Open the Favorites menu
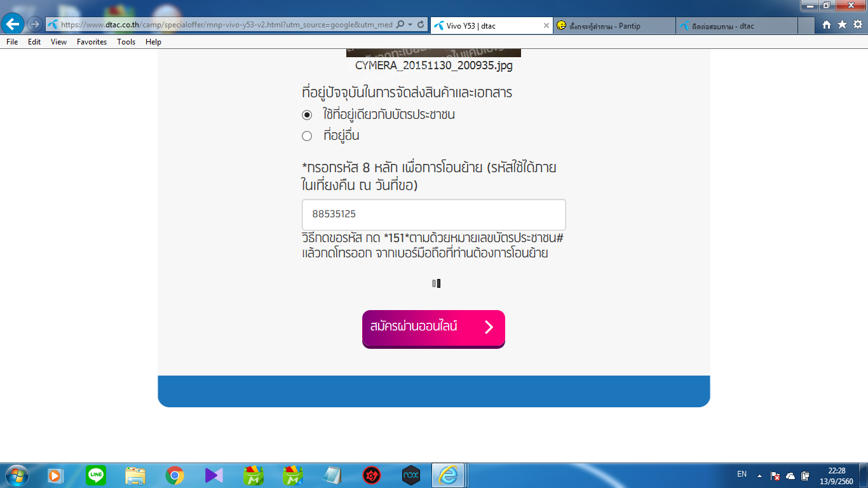 [92, 42]
